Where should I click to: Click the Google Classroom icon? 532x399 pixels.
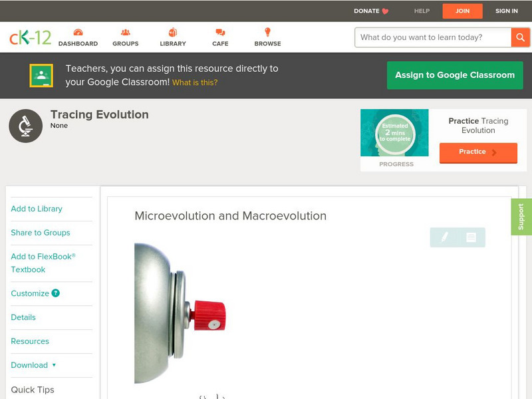tap(41, 75)
